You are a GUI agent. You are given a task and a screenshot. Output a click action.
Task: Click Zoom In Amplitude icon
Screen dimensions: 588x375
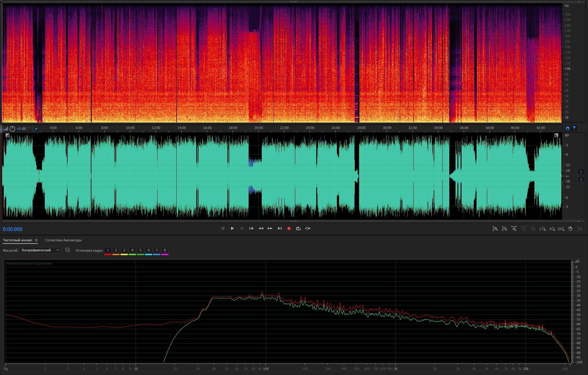(x=495, y=229)
